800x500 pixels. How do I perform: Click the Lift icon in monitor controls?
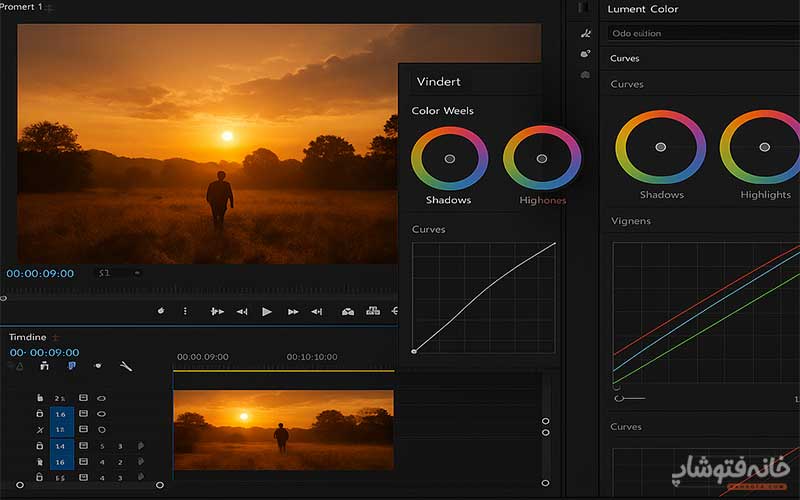(348, 311)
